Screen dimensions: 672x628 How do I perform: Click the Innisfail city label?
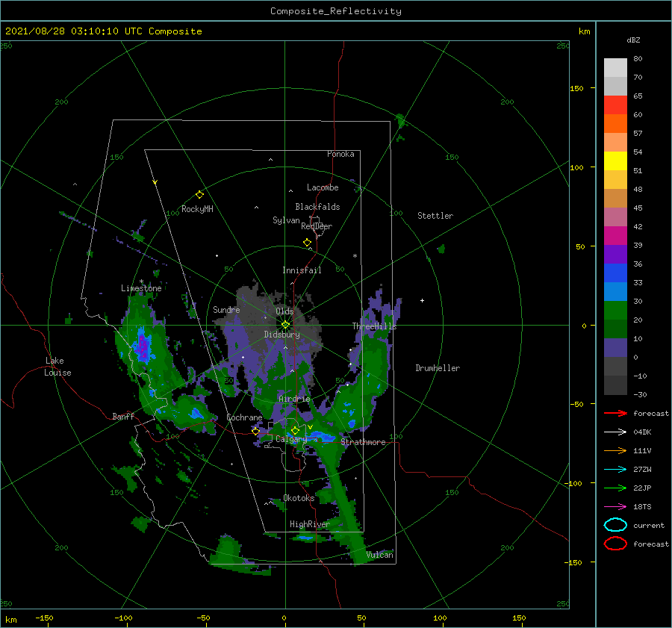[302, 270]
